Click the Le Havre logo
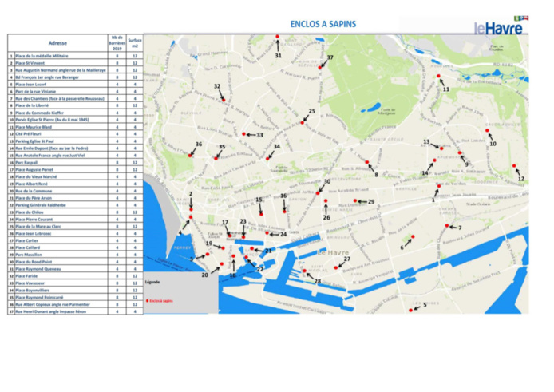Screen dimensions: 554x392 pos(501,26)
